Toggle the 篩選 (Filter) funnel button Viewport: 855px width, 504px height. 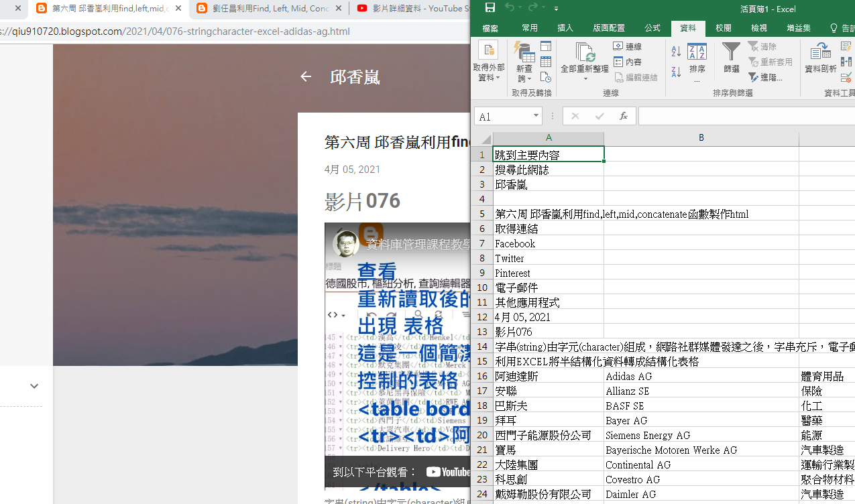(731, 58)
